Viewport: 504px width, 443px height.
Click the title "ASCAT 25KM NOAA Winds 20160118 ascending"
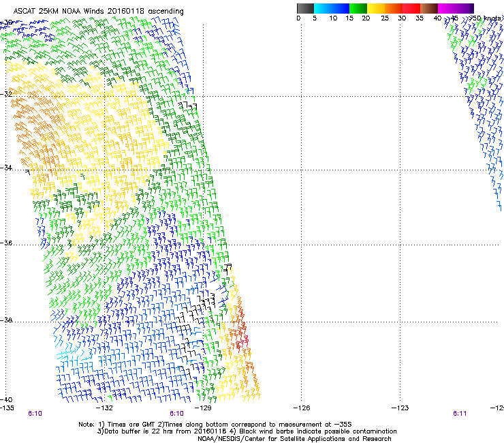click(x=98, y=12)
